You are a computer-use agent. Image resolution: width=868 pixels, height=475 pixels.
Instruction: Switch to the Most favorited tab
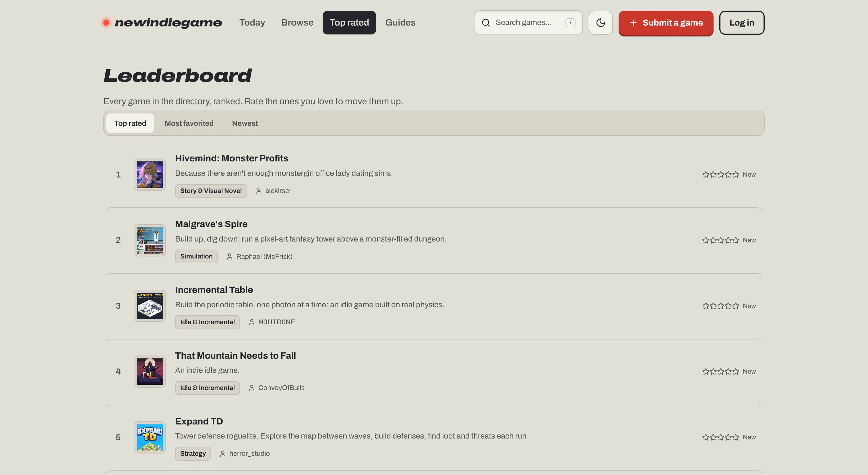point(189,123)
